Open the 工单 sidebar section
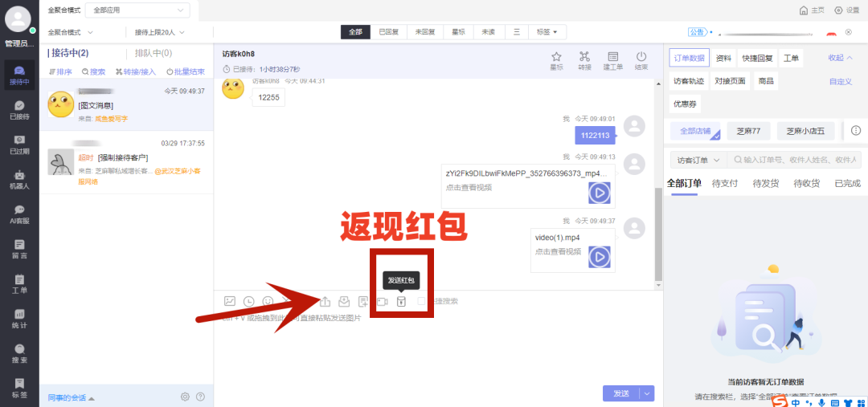 [x=19, y=284]
